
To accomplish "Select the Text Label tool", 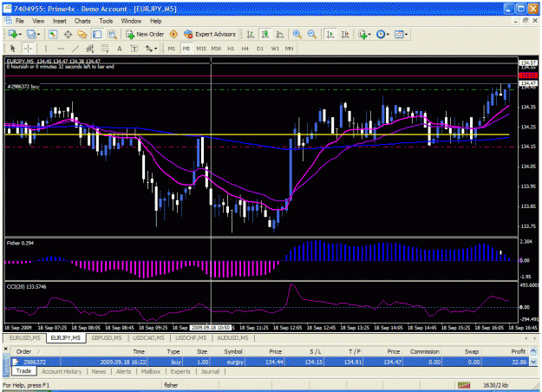I will pyautogui.click(x=134, y=49).
